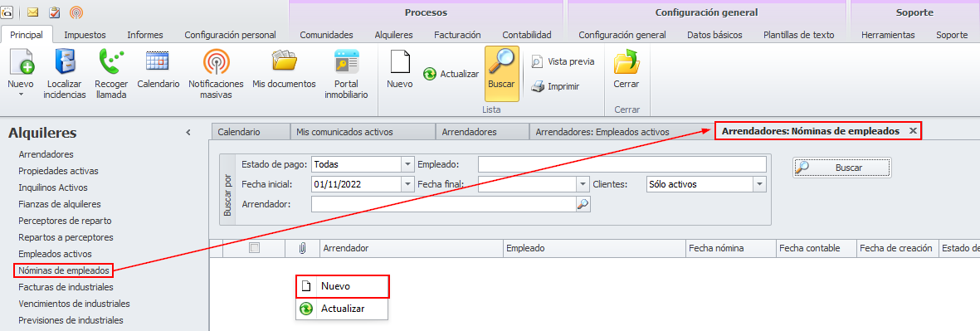This screenshot has width=980, height=331.
Task: Sort by the Fecha nómina column
Action: tap(730, 248)
